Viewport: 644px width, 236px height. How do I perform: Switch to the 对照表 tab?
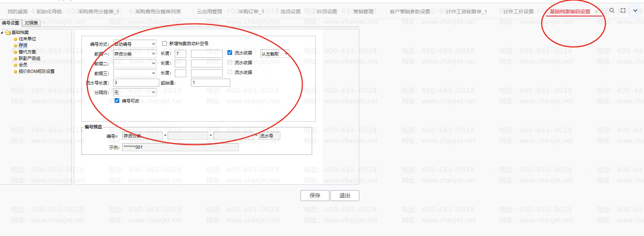coord(31,23)
